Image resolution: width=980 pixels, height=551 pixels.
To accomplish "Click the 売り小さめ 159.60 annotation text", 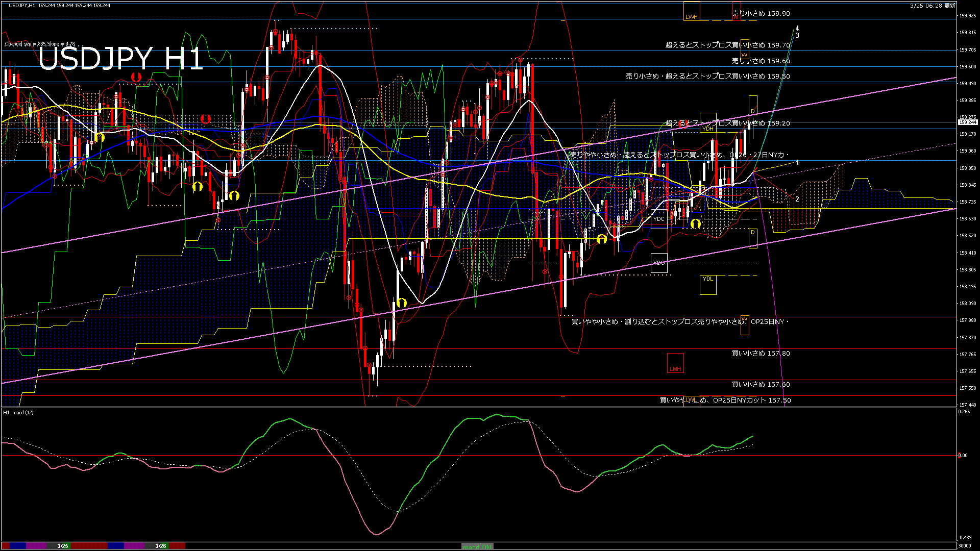I will click(x=761, y=61).
